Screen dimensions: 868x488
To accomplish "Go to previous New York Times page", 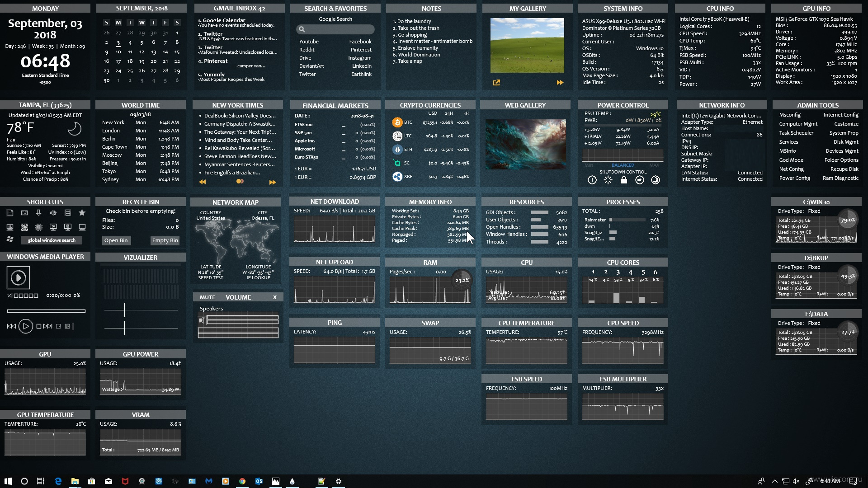I will pyautogui.click(x=203, y=182).
